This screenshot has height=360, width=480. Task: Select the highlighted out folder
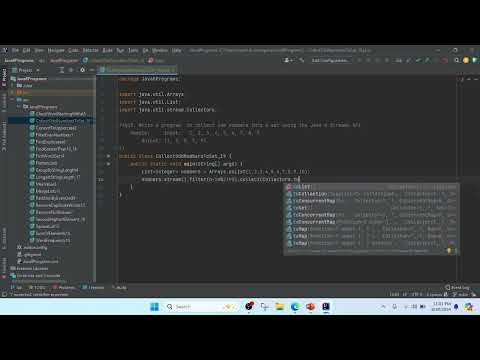click(x=52, y=92)
